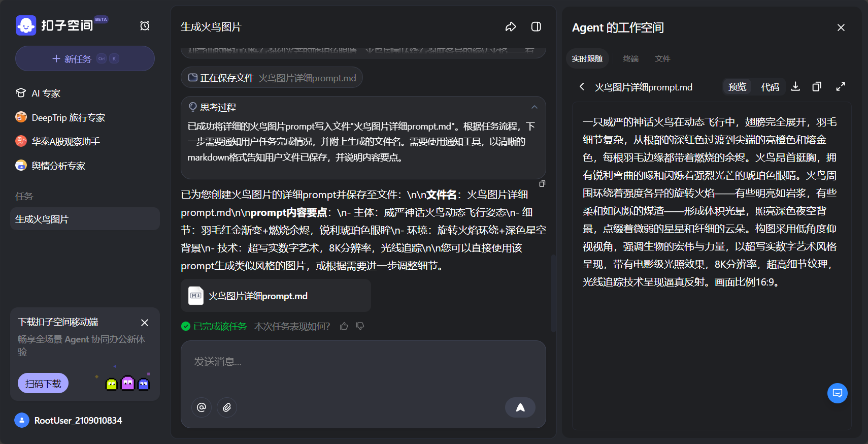Click 本次任务表现如何? text
Viewport: 868px width, 444px height.
292,326
